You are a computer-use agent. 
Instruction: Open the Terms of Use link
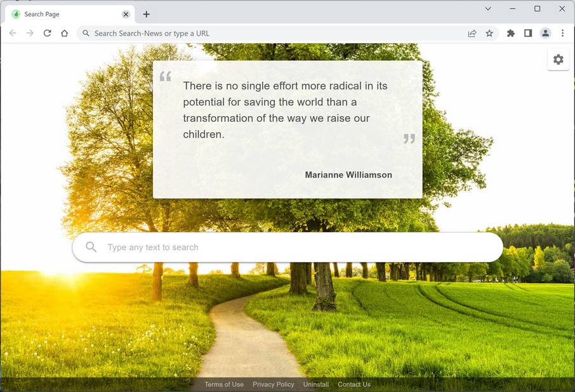224,384
